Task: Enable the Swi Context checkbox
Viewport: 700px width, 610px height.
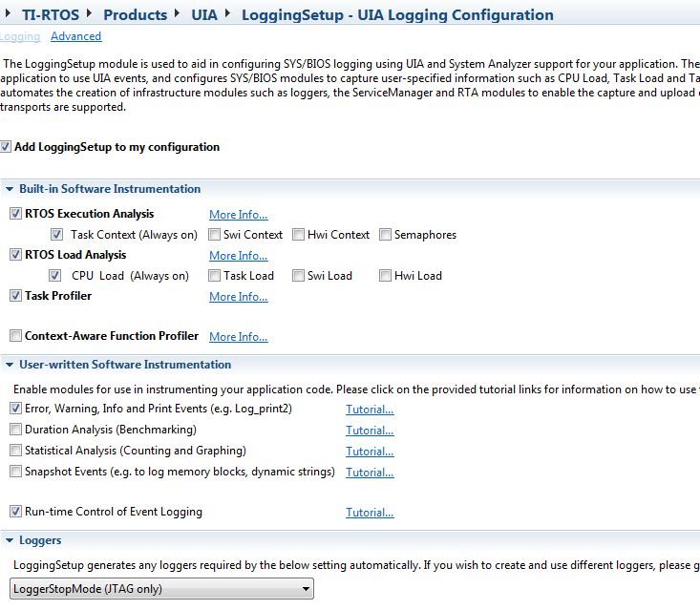Action: tap(214, 234)
